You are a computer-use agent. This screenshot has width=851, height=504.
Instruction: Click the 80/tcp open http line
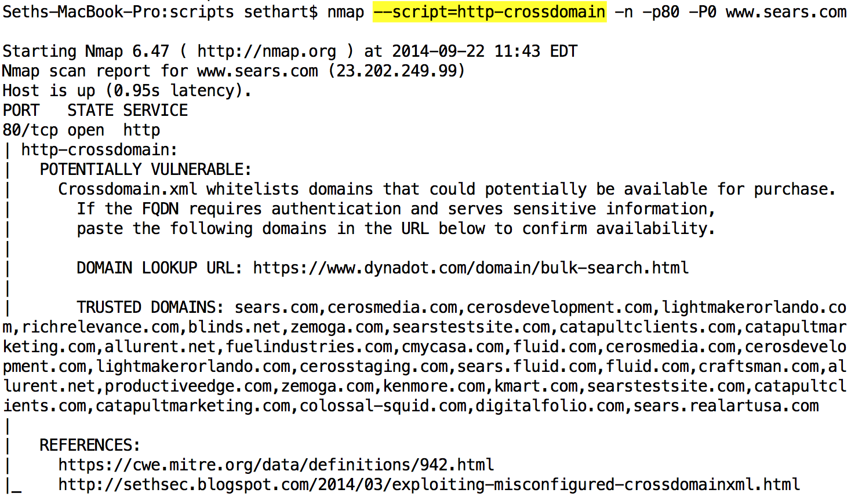pos(81,130)
